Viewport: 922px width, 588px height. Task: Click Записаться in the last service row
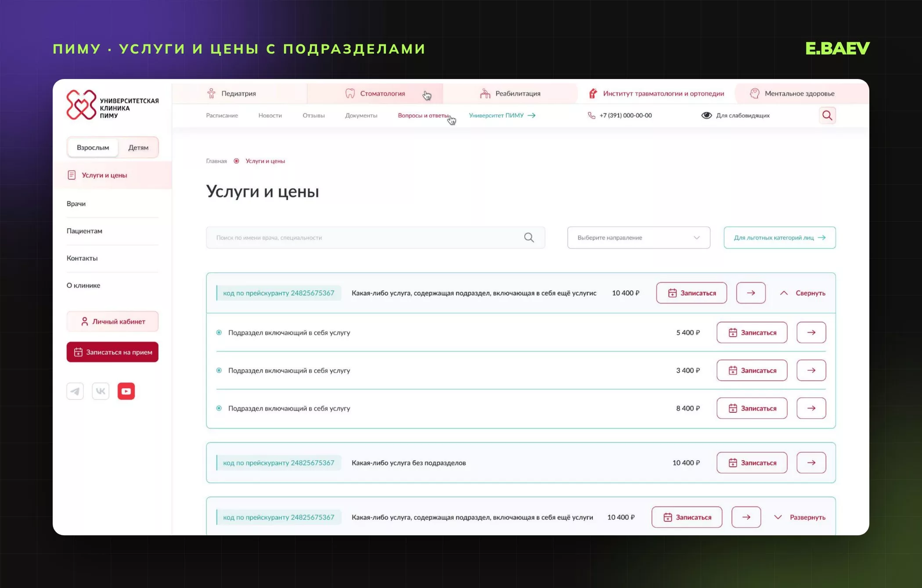click(687, 517)
